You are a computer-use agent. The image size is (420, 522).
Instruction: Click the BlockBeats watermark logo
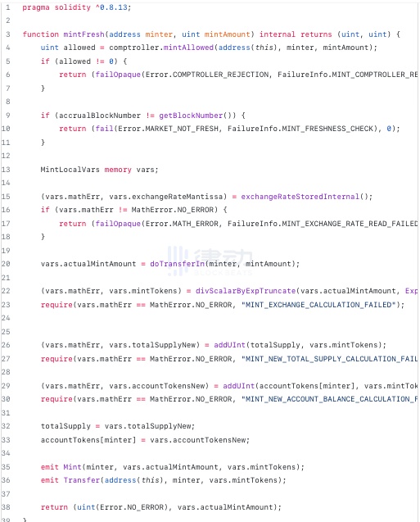pos(210,261)
